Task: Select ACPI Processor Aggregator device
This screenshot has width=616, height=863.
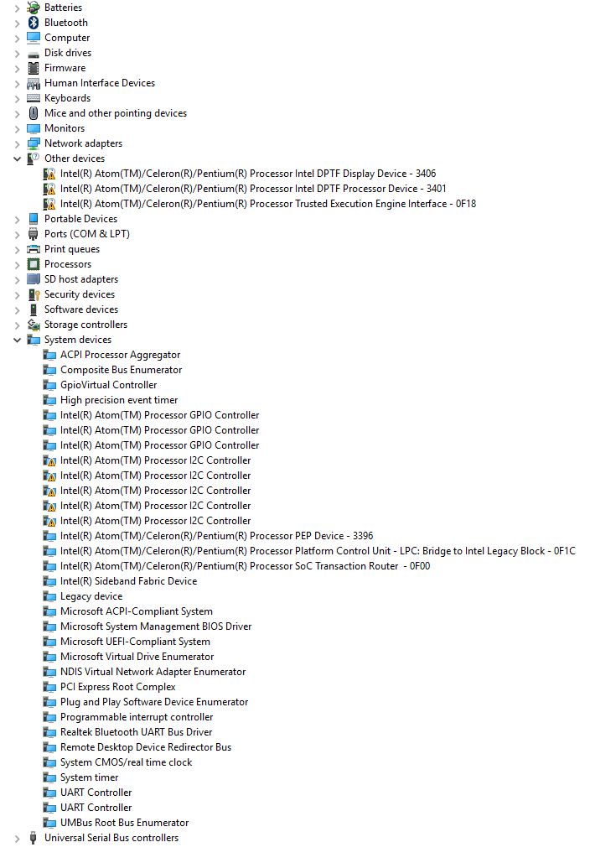Action: [120, 355]
